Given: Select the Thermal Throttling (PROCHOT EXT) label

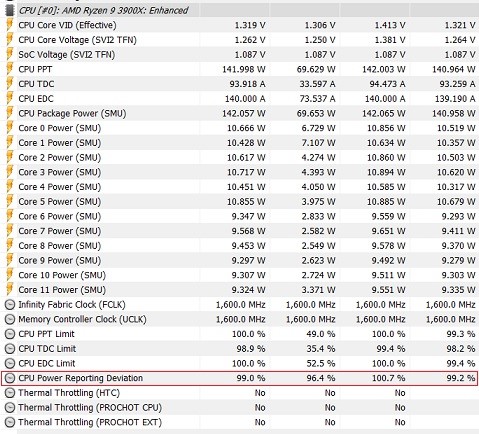Looking at the screenshot, I should click(x=90, y=422).
